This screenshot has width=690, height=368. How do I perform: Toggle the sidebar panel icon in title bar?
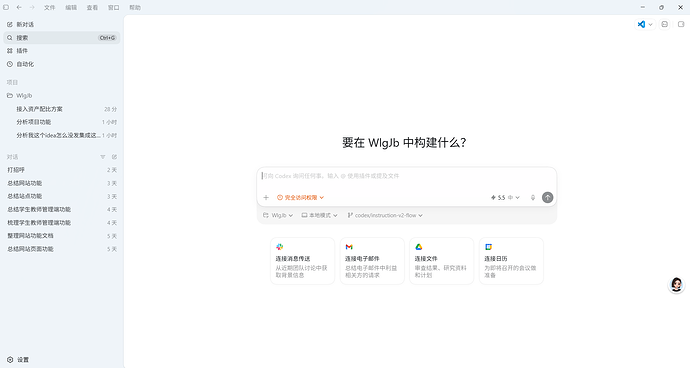click(6, 7)
